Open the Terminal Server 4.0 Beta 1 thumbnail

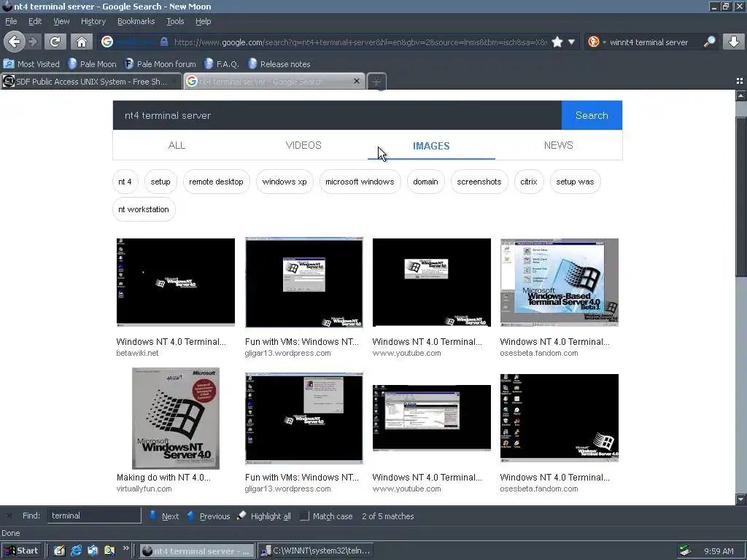[560, 282]
